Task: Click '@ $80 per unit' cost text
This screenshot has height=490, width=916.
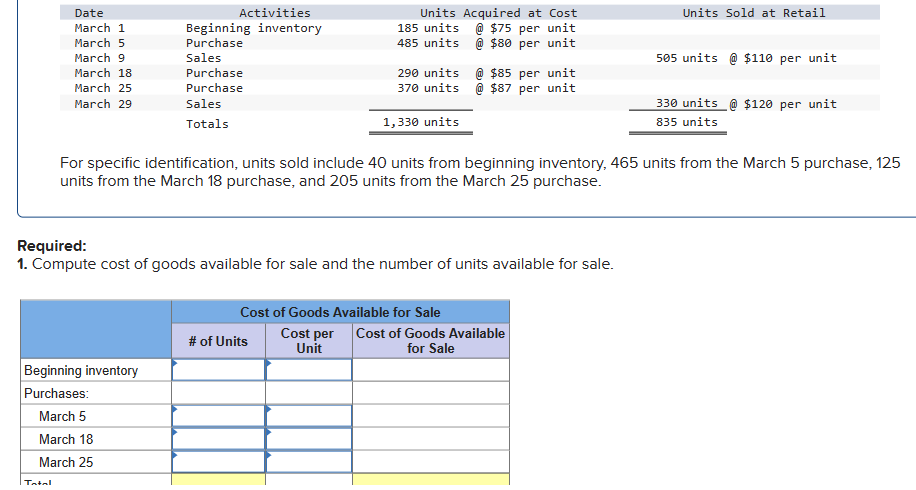Action: point(525,43)
